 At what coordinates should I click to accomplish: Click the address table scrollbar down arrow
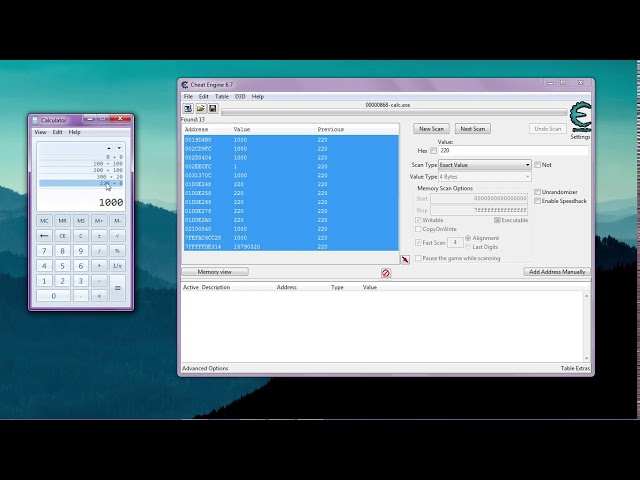pyautogui.click(x=587, y=358)
